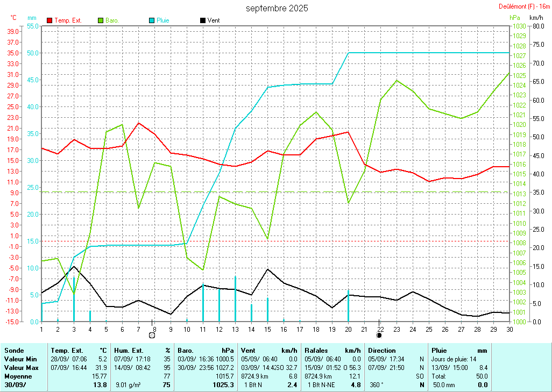Click the mm unit label above rain axis

[x=32, y=18]
